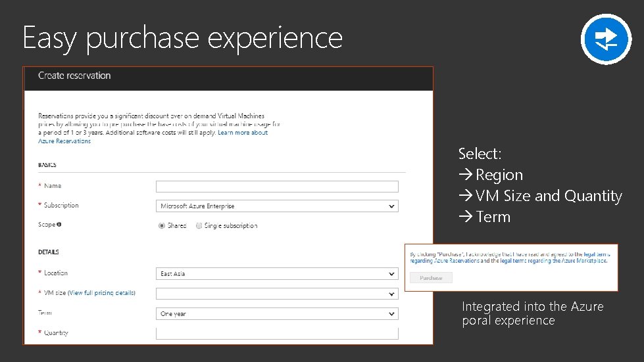Click the Subscription field label

[61, 206]
